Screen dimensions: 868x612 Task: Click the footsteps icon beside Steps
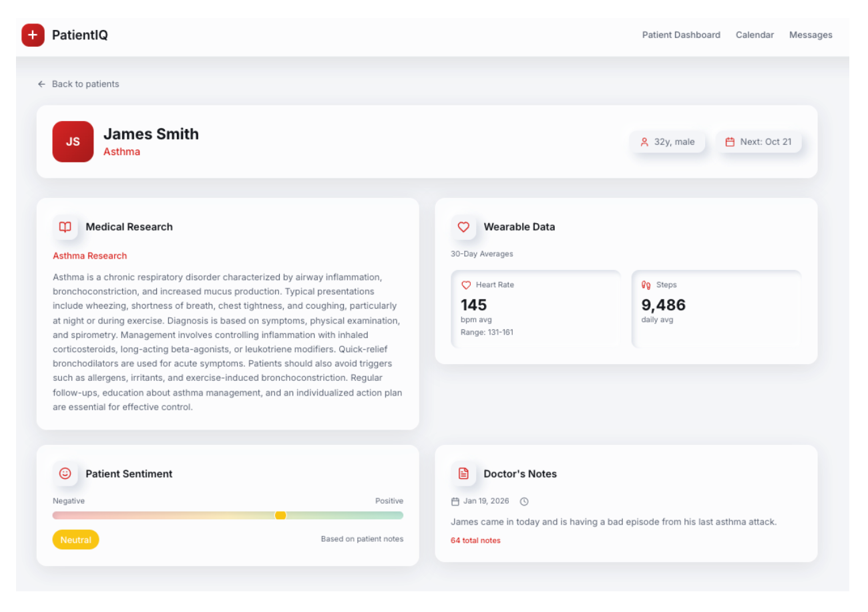[646, 285]
